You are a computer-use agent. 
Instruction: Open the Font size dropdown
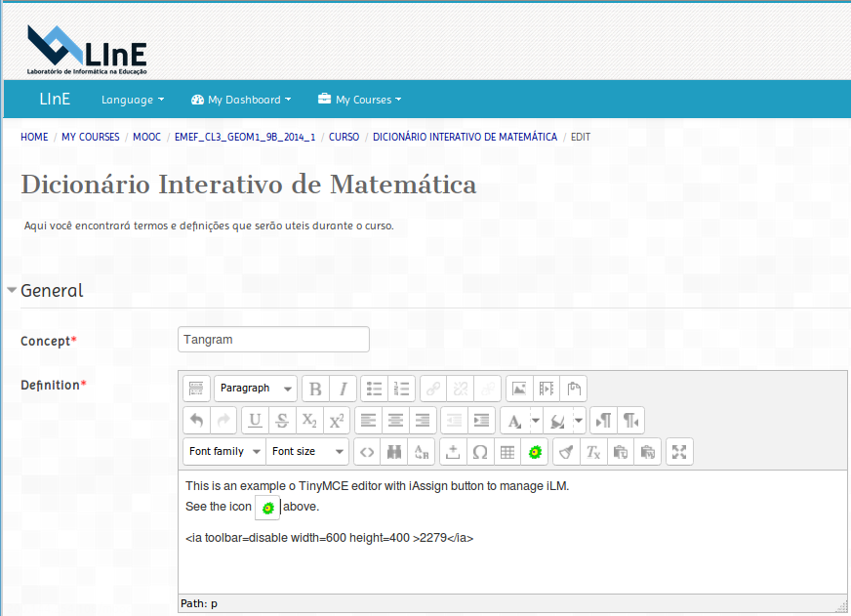point(307,452)
